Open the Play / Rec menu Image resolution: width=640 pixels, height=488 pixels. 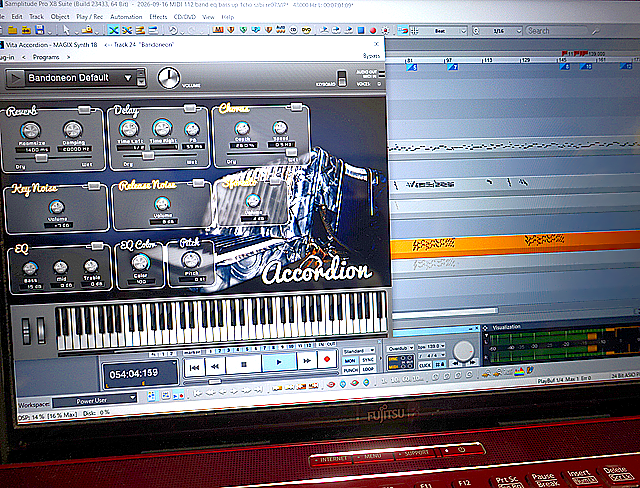point(89,17)
